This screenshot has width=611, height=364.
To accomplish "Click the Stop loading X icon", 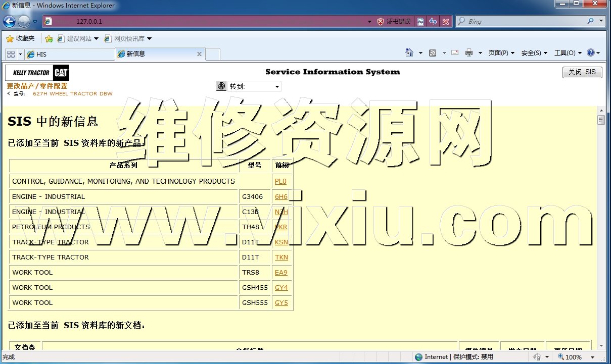I will click(445, 22).
